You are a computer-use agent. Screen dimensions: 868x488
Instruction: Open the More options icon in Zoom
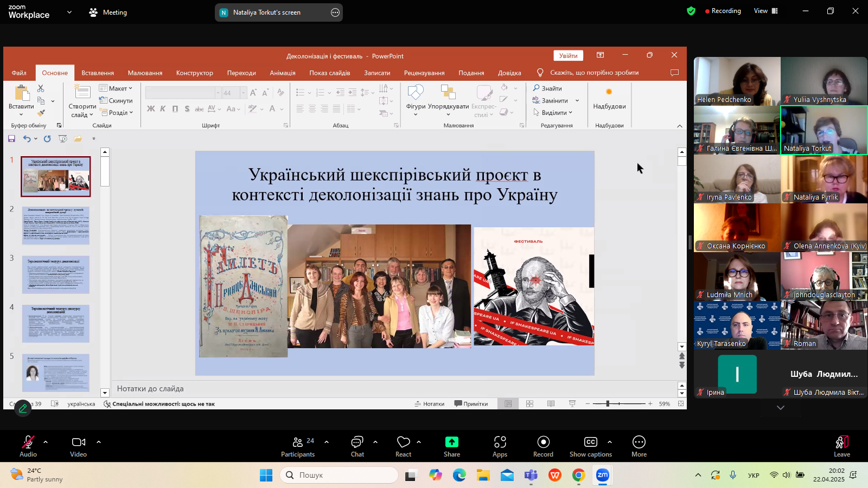[x=639, y=442]
